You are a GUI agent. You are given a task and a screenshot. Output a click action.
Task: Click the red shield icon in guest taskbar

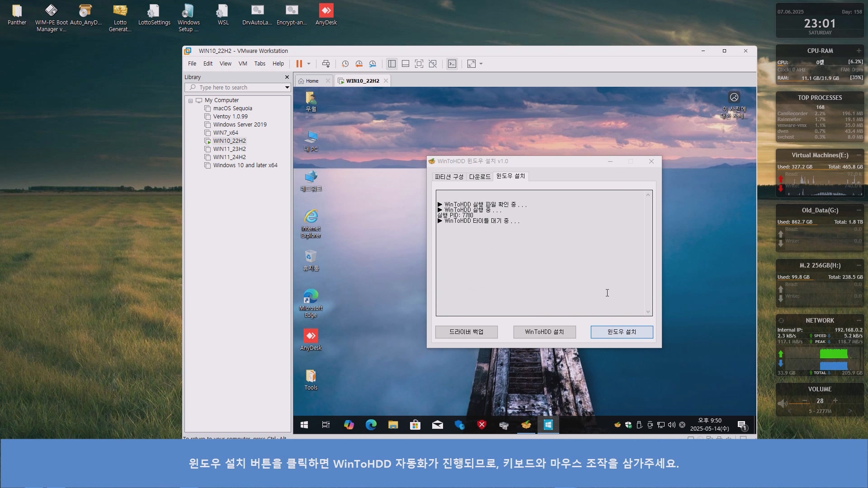482,425
